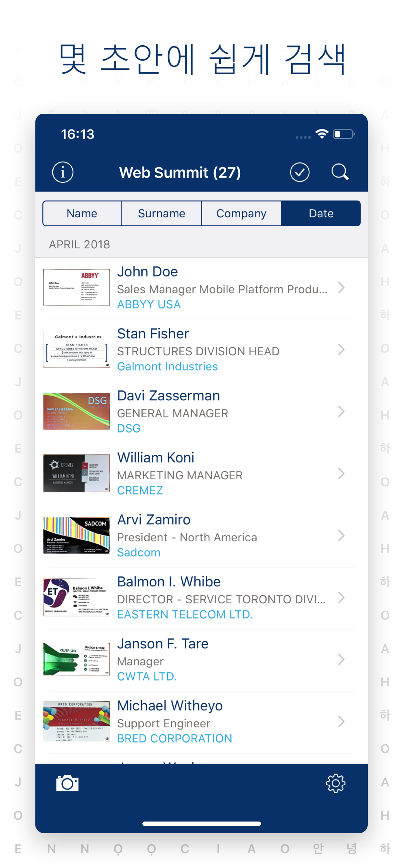This screenshot has width=401, height=868.
Task: Tap CREMEZ company label
Action: click(x=140, y=490)
